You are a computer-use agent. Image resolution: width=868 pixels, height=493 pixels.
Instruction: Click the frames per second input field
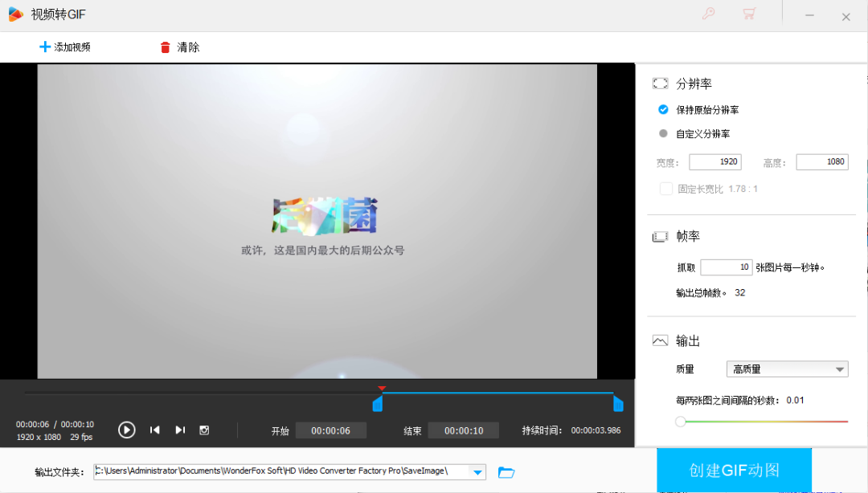[726, 267]
